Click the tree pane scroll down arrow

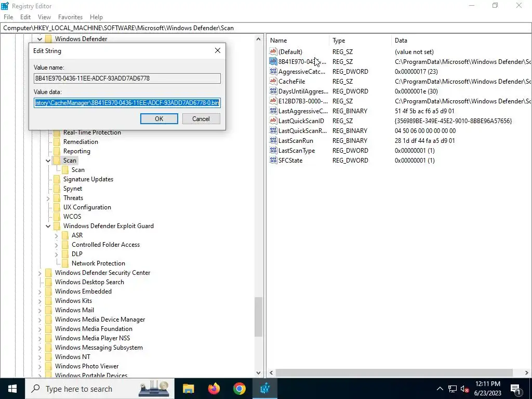[x=259, y=373]
